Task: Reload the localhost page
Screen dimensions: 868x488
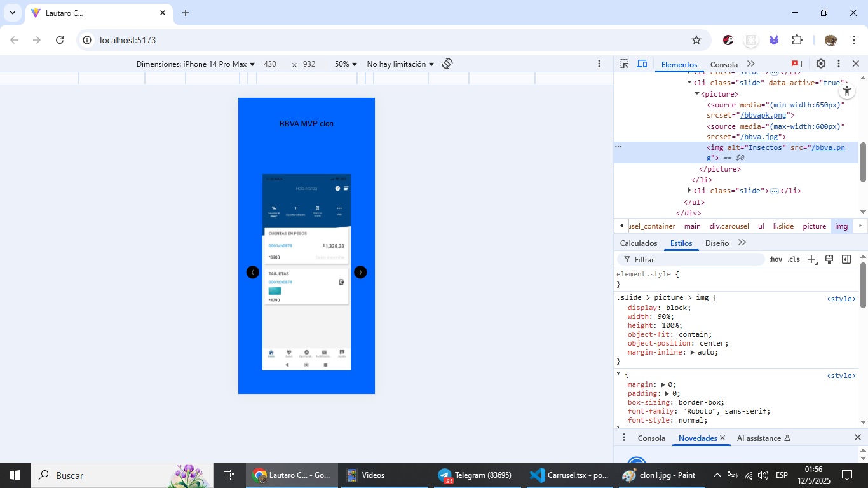Action: (60, 40)
